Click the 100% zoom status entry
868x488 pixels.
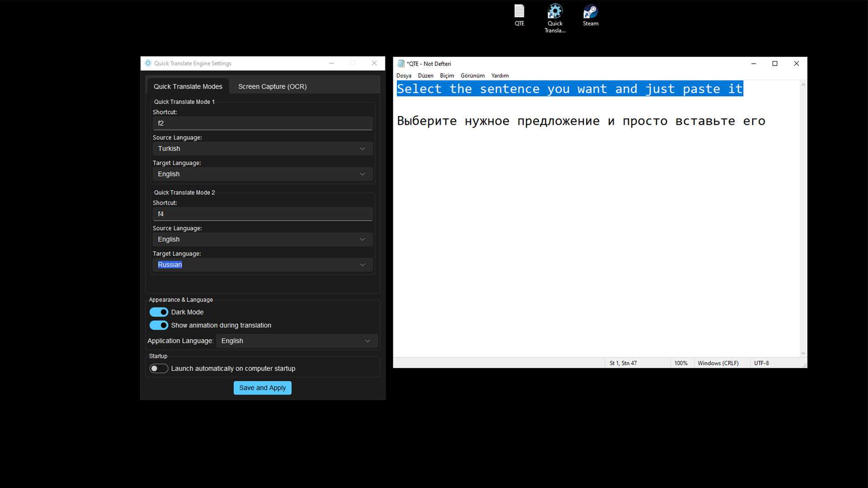tap(681, 363)
